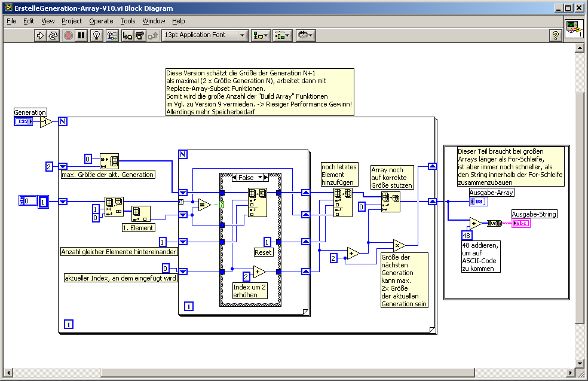Click the Step Into button
Screen dimensions: 588x381
click(x=127, y=36)
